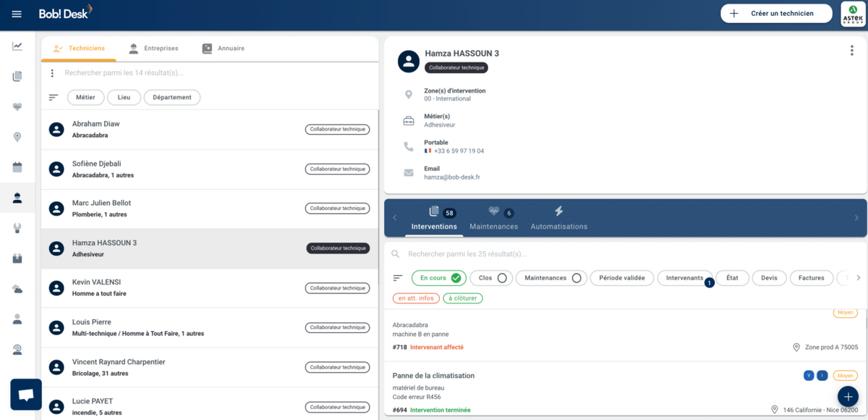Click the phone icon beside Portable
This screenshot has height=420, width=868.
(x=409, y=146)
